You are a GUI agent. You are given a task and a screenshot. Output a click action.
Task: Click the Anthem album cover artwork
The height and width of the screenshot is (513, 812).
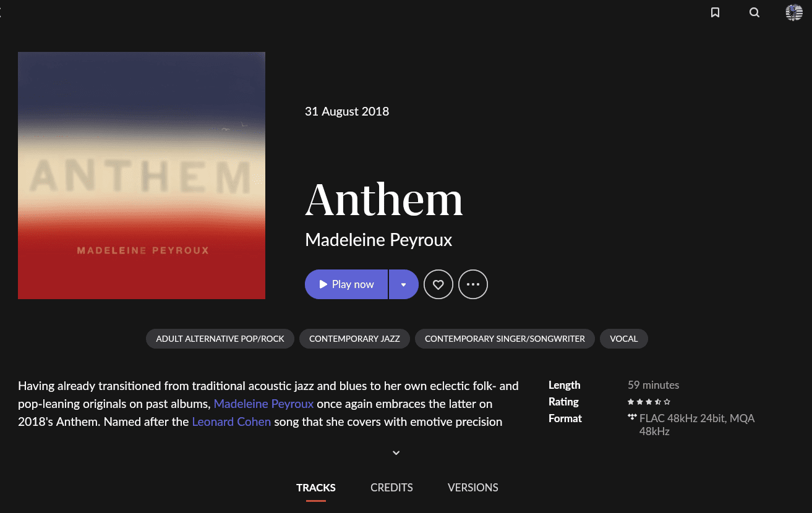point(142,176)
